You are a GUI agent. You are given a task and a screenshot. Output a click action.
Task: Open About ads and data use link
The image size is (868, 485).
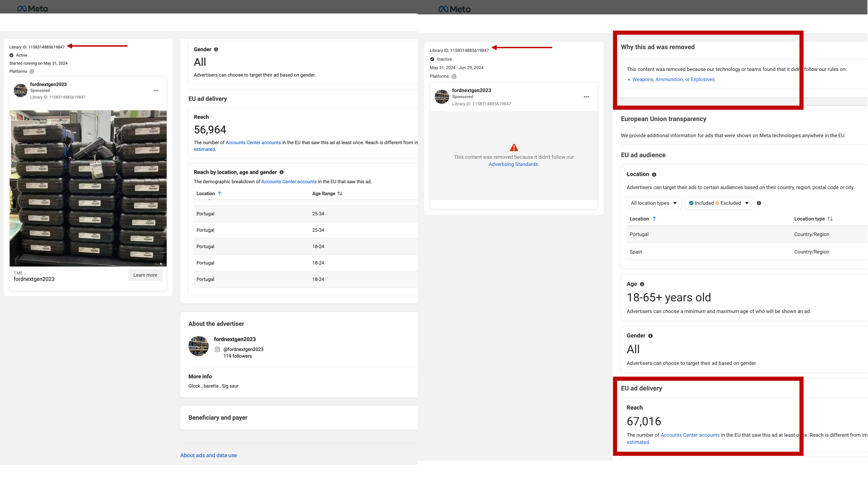208,455
